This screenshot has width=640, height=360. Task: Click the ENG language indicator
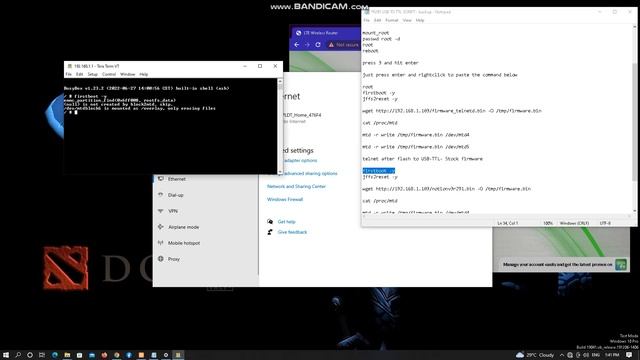point(596,355)
